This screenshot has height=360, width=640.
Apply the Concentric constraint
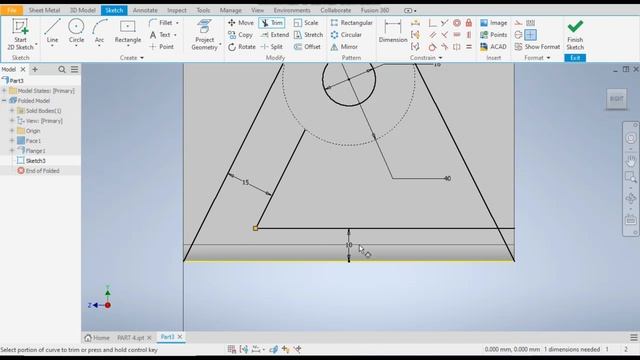coord(457,23)
